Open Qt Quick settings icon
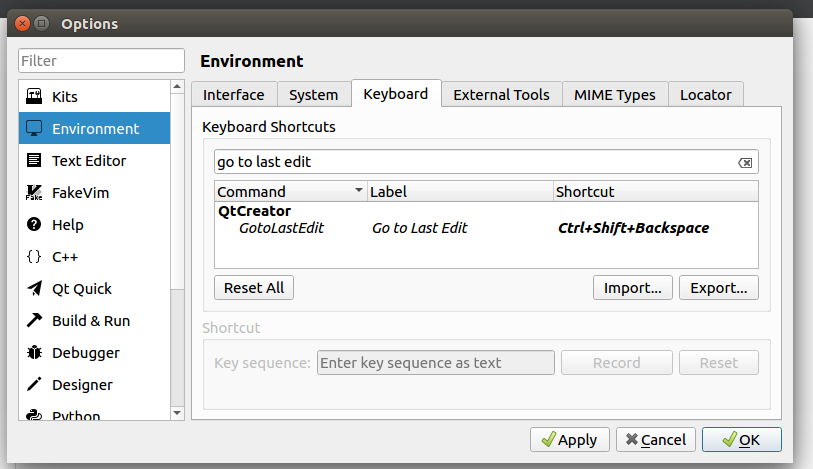813x469 pixels. point(34,289)
